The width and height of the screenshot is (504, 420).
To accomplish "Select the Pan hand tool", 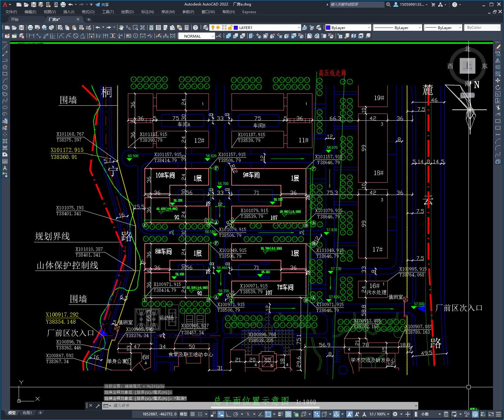I will [121, 28].
